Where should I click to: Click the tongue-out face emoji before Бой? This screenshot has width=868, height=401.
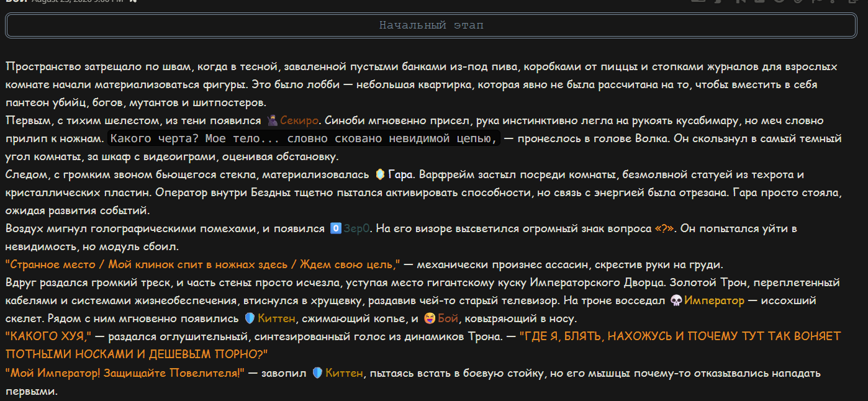pyautogui.click(x=430, y=318)
